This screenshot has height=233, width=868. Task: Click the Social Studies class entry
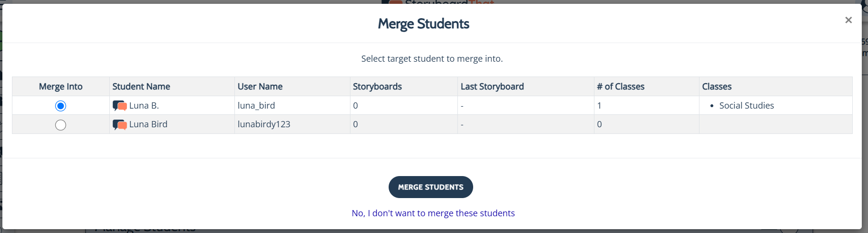pyautogui.click(x=746, y=106)
